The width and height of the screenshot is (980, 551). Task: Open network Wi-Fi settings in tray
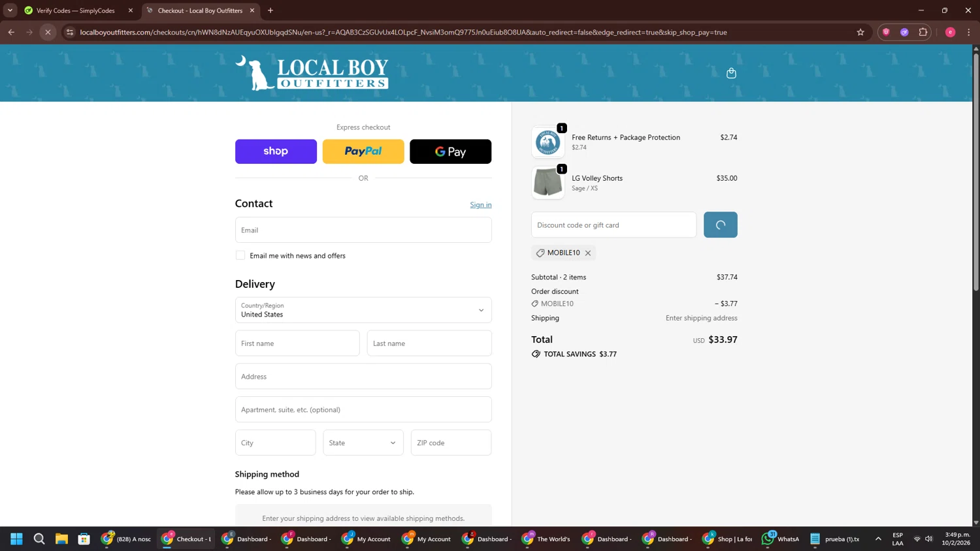[x=917, y=539]
